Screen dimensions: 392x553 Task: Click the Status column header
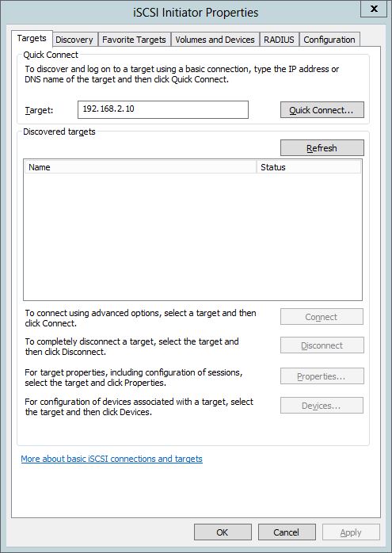click(309, 167)
